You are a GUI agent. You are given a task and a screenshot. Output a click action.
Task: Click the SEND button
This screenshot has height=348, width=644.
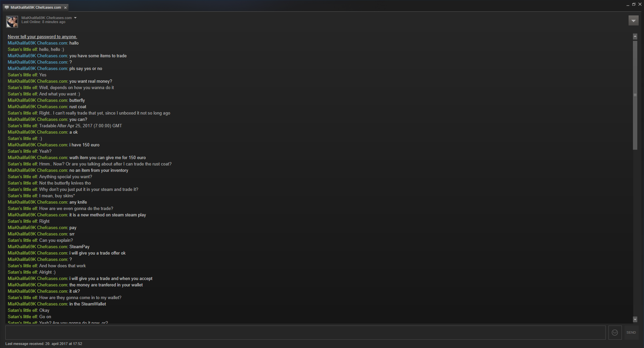coord(631,333)
